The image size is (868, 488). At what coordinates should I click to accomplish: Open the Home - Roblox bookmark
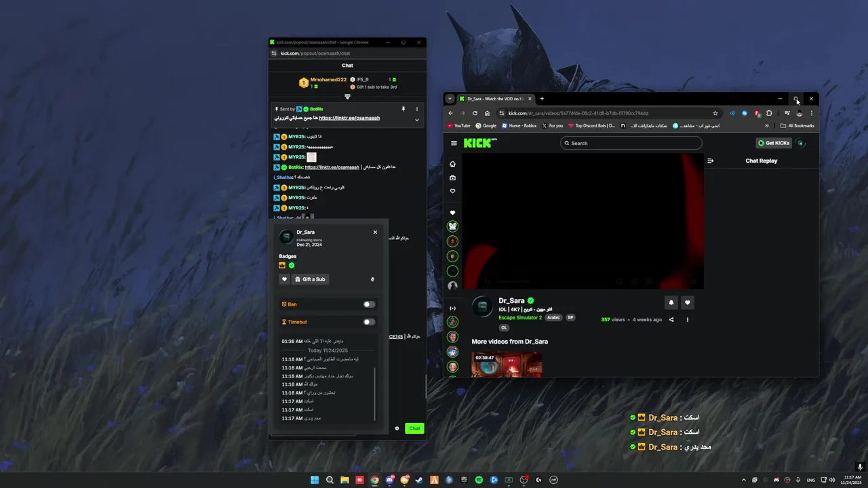coord(519,125)
